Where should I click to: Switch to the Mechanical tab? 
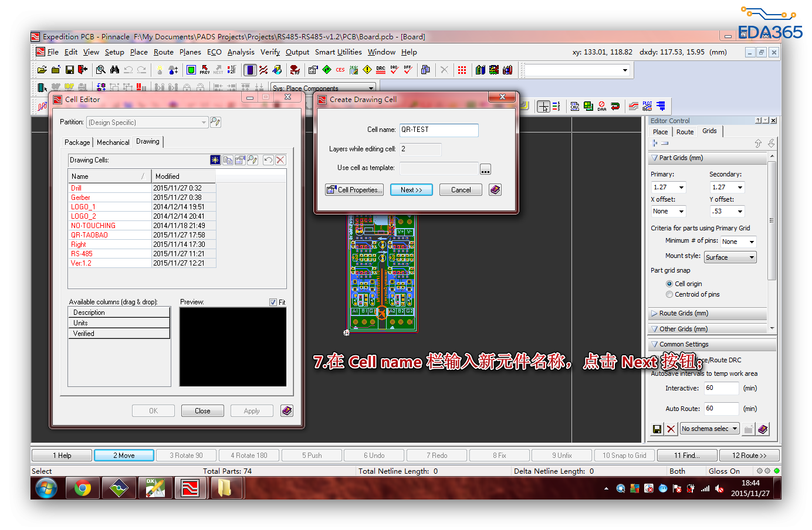coord(113,142)
